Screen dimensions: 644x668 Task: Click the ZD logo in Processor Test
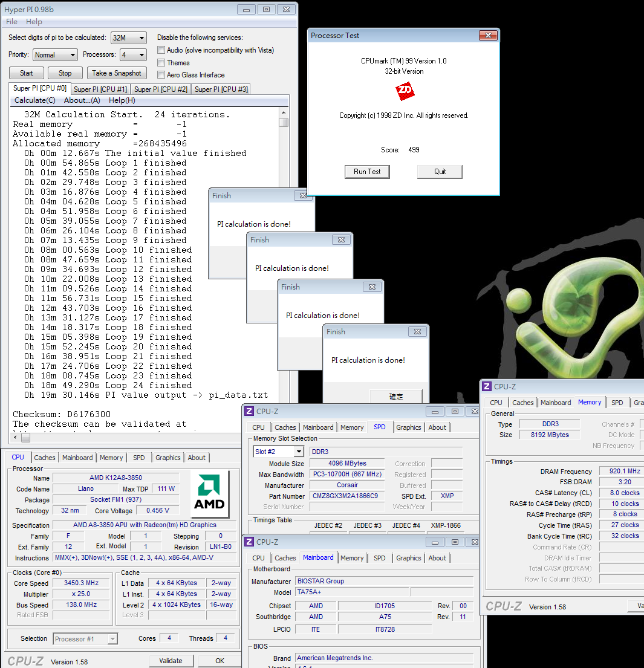[405, 91]
